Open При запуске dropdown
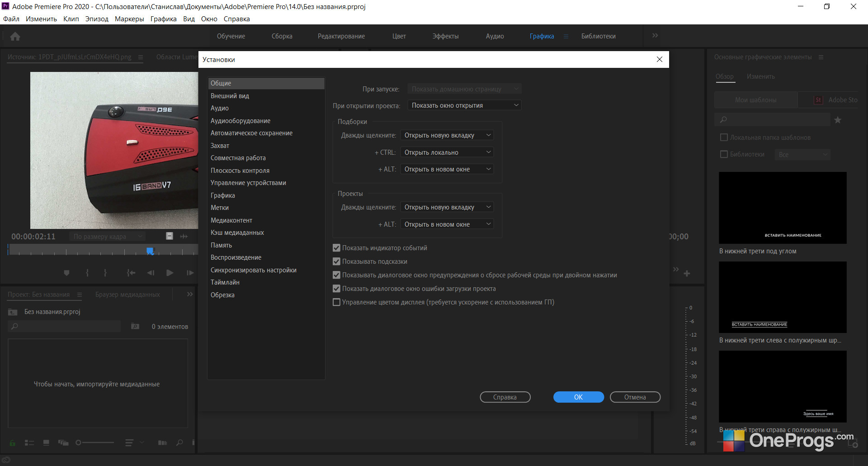This screenshot has height=466, width=868. click(464, 89)
